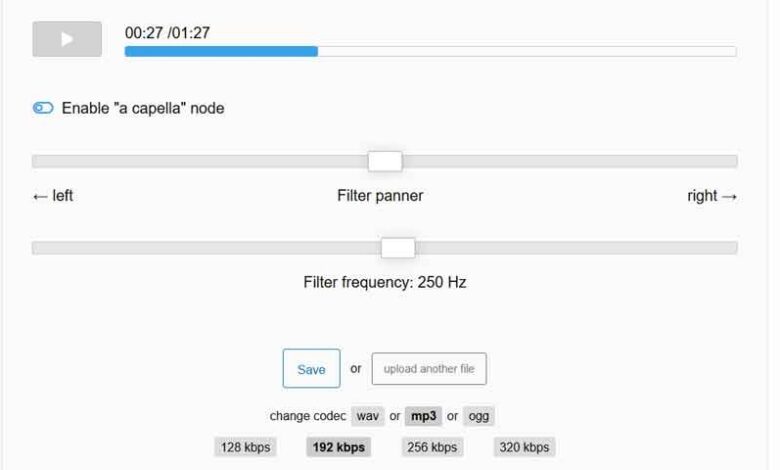Pick the 320 kbps bitrate
The width and height of the screenshot is (780, 470).
tap(523, 447)
